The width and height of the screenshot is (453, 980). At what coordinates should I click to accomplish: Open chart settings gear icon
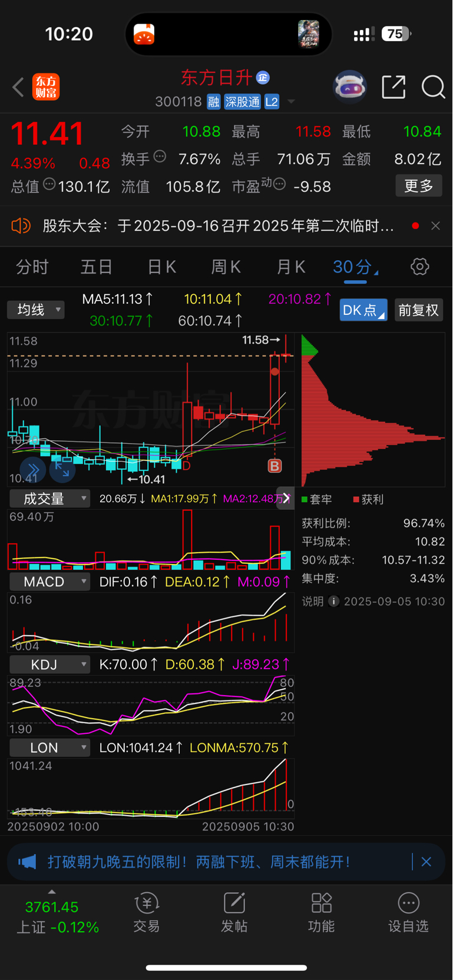pyautogui.click(x=420, y=267)
